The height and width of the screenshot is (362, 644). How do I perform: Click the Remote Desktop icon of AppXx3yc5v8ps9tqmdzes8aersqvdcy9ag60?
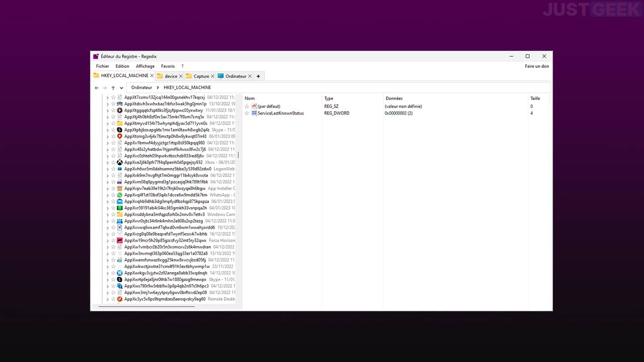pyautogui.click(x=120, y=299)
